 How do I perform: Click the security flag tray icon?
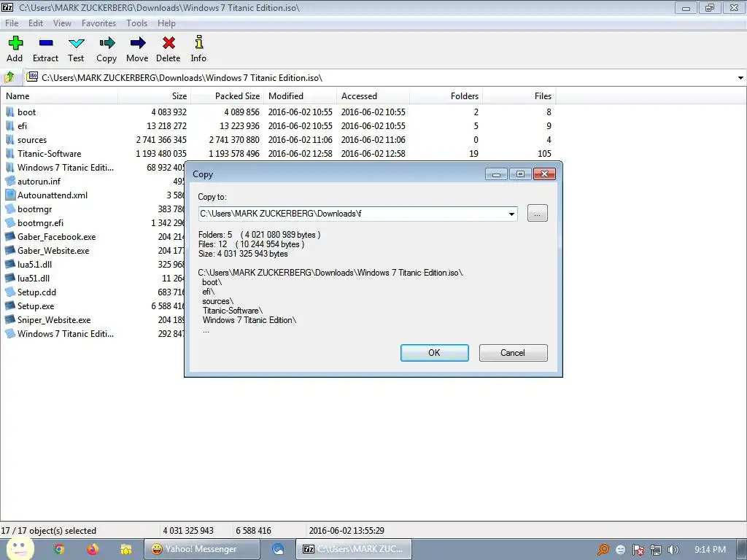638,550
